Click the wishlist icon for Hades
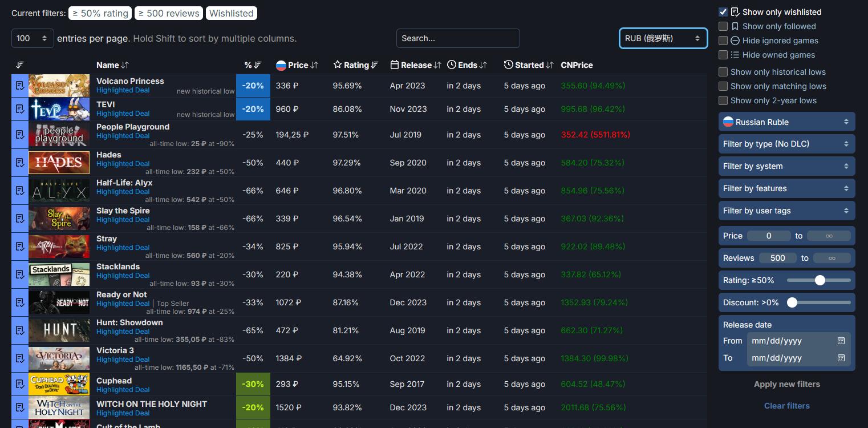 coord(20,163)
